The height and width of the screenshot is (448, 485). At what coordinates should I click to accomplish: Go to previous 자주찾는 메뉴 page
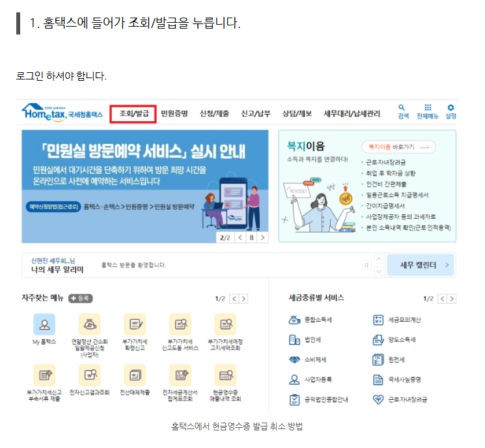234,299
